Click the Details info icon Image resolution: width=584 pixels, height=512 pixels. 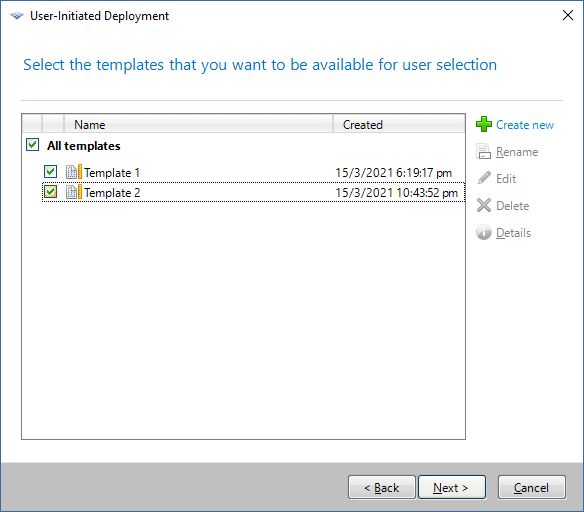484,232
